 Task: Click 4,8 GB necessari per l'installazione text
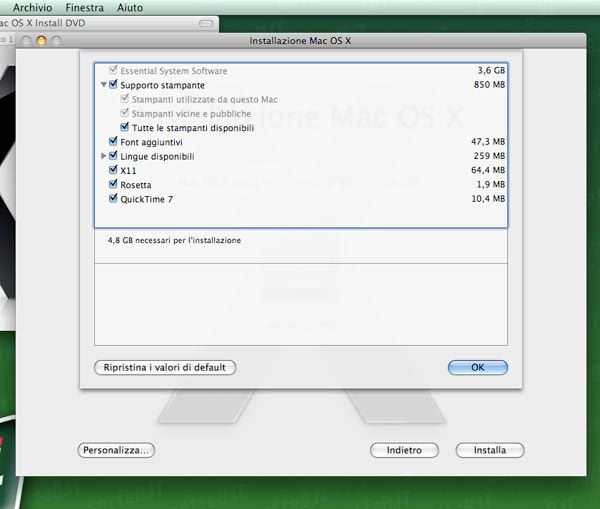(x=174, y=240)
